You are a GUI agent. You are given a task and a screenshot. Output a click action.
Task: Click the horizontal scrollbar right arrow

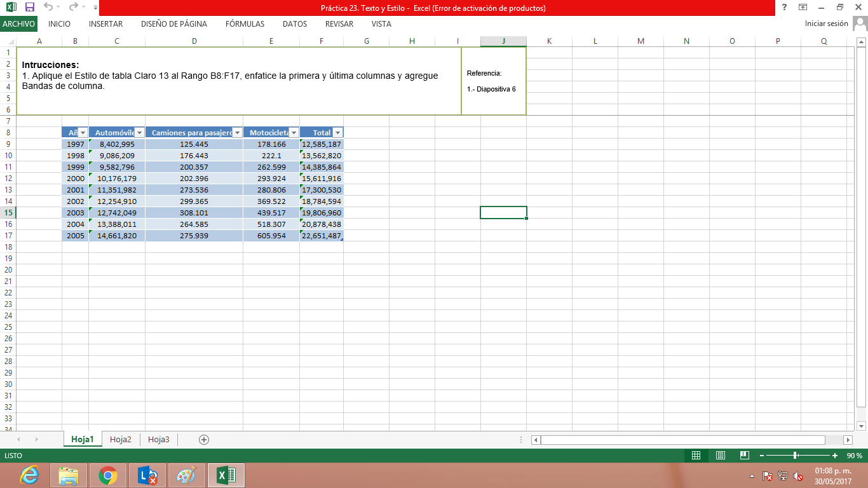pyautogui.click(x=848, y=440)
